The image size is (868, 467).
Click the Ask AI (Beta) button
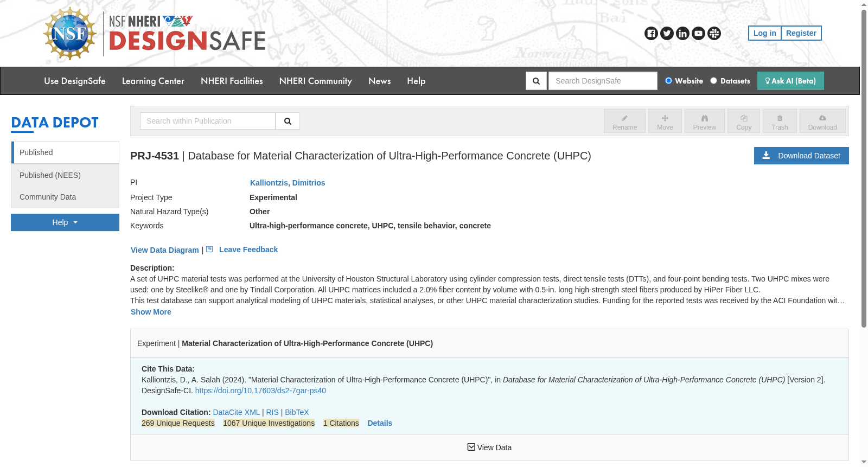point(790,81)
